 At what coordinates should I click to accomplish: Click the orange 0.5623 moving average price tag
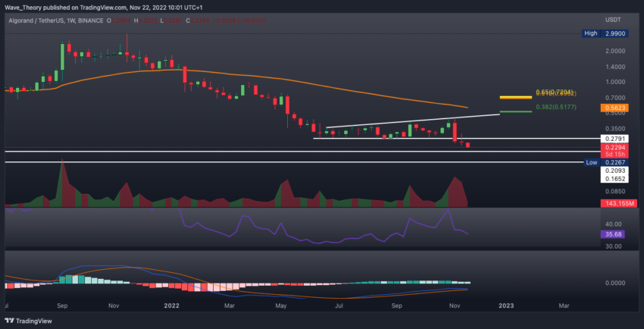(614, 108)
